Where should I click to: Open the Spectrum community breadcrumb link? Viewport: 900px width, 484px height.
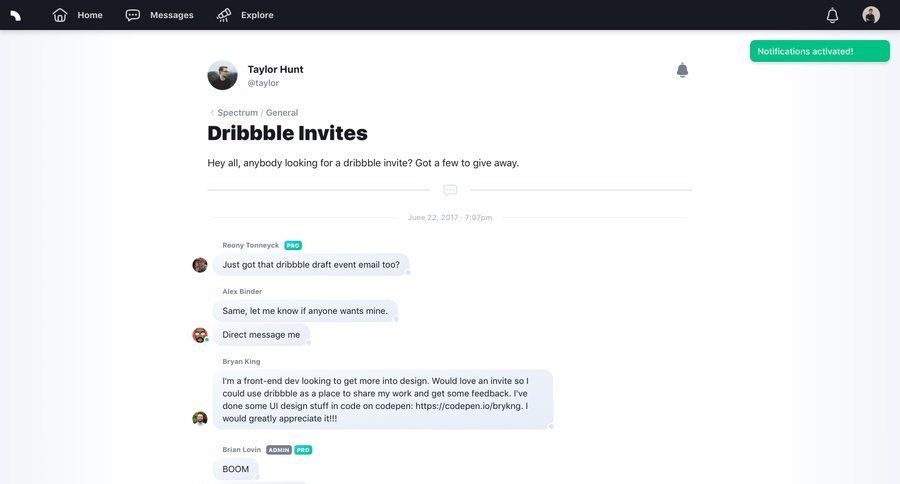(x=237, y=113)
